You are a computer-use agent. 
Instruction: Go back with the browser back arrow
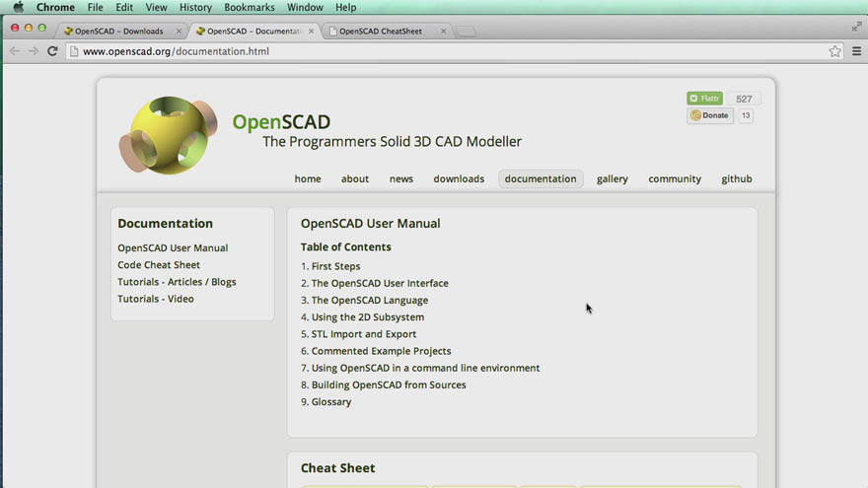coord(15,51)
